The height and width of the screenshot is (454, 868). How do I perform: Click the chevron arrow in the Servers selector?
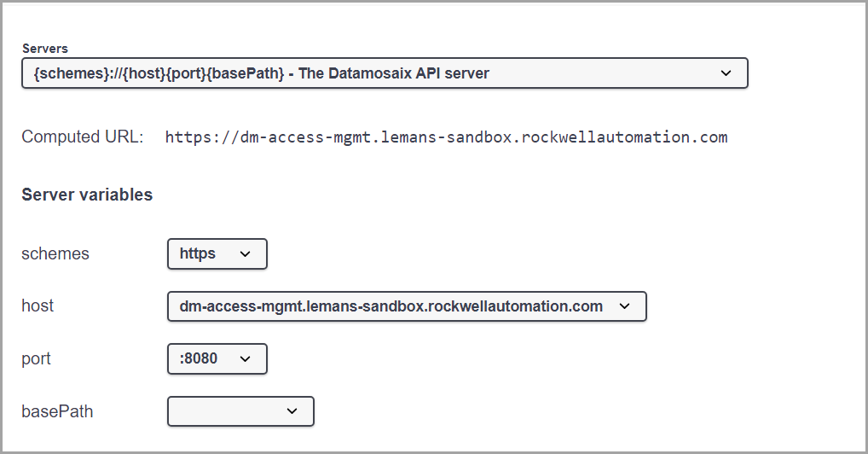(x=726, y=73)
